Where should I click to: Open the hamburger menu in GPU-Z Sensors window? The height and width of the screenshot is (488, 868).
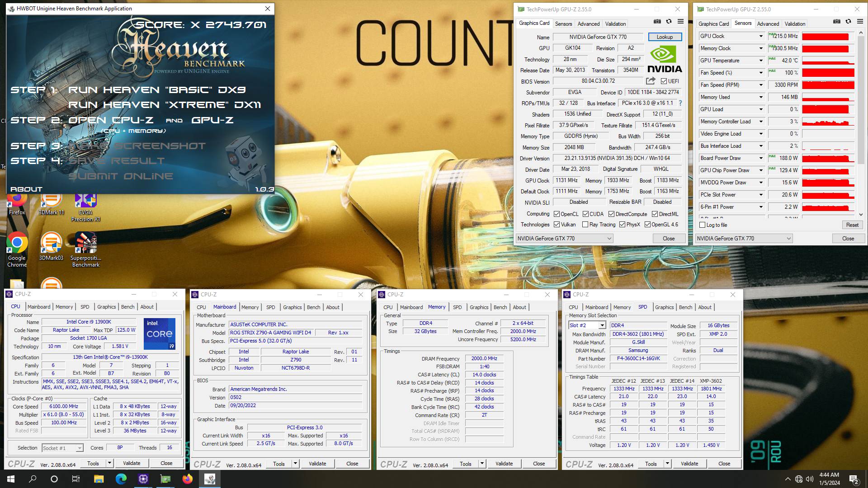[860, 22]
